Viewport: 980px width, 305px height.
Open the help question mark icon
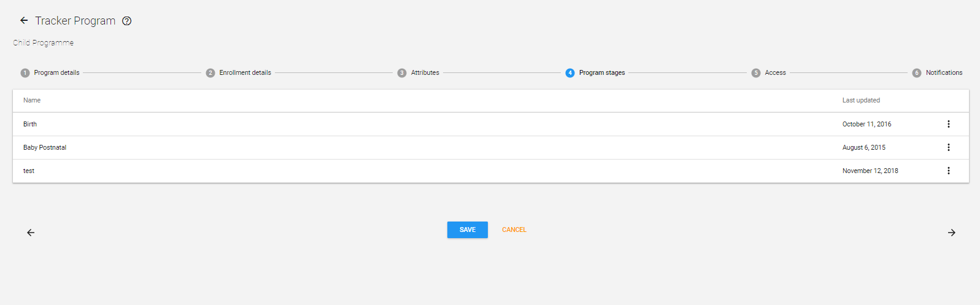(x=127, y=21)
